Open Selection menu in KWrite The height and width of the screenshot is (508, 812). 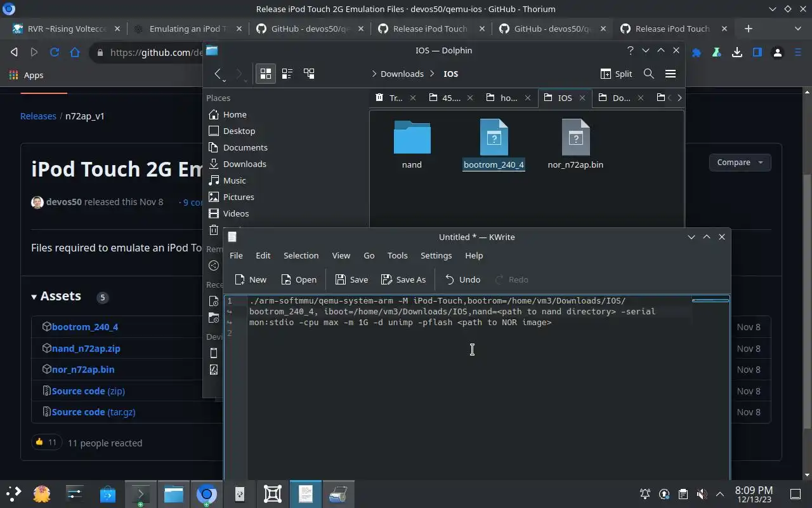(301, 255)
